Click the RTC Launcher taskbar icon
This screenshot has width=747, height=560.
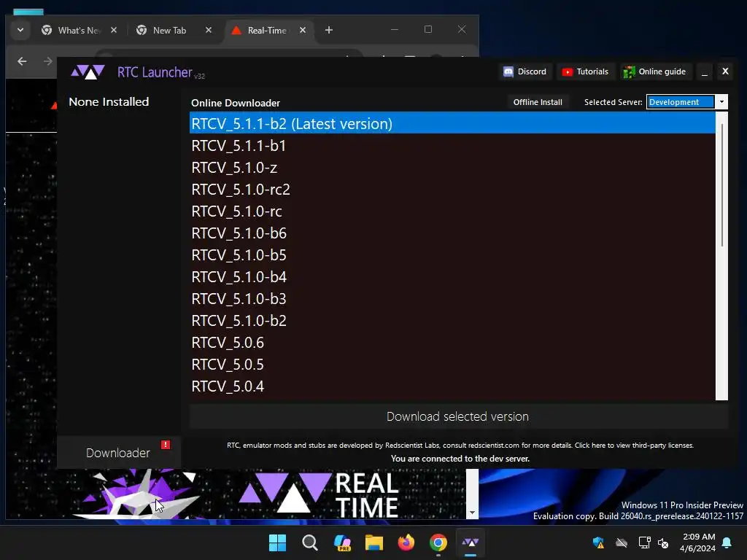pyautogui.click(x=471, y=542)
